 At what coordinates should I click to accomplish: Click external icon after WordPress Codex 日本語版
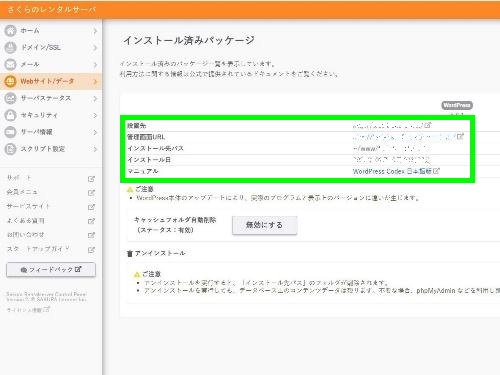coord(436,171)
